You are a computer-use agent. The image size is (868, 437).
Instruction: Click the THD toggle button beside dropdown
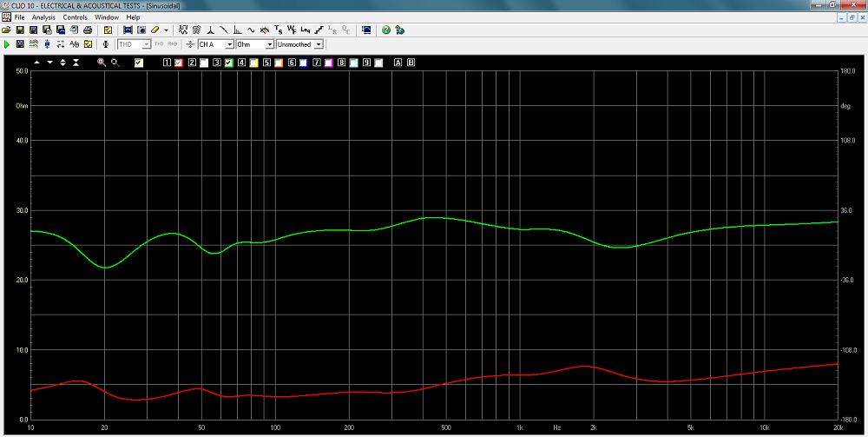coord(159,44)
